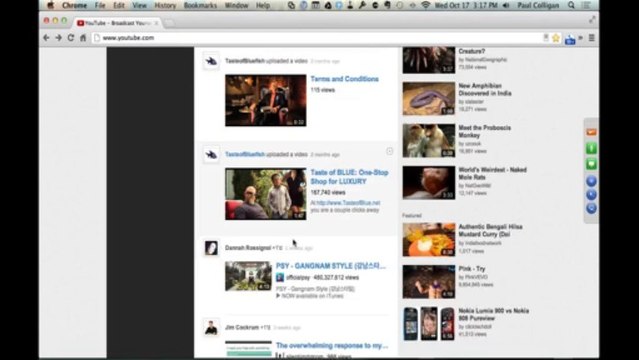Click the orange mail icon on side panel

(x=591, y=132)
